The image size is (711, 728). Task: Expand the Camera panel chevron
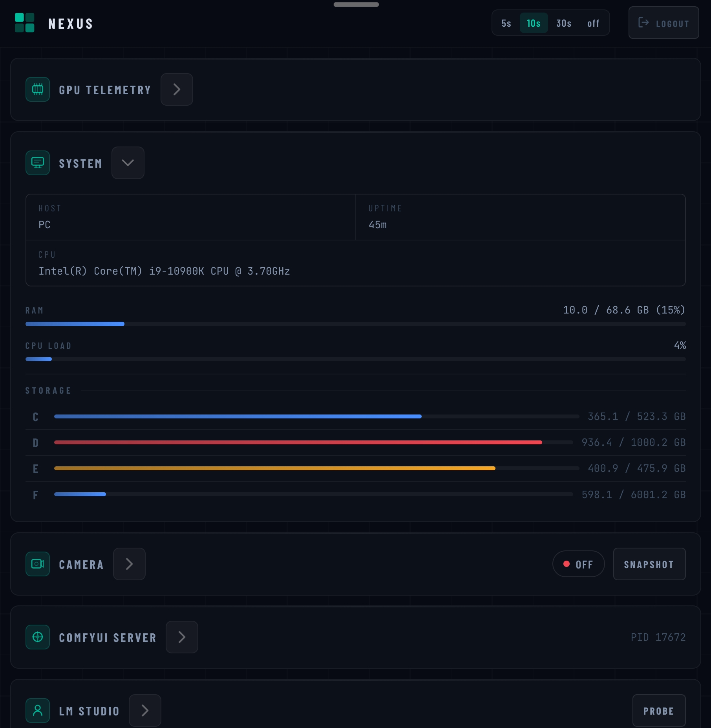pos(129,564)
